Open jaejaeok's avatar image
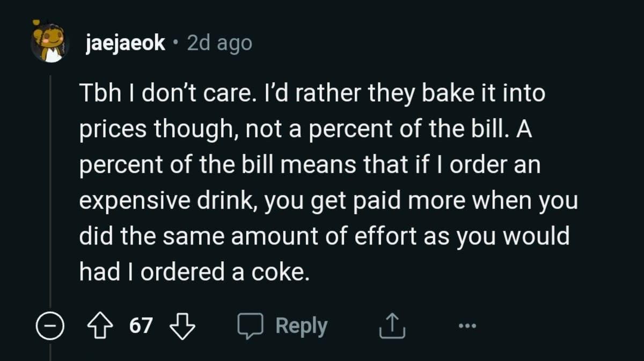Image resolution: width=644 pixels, height=361 pixels. pos(50,42)
